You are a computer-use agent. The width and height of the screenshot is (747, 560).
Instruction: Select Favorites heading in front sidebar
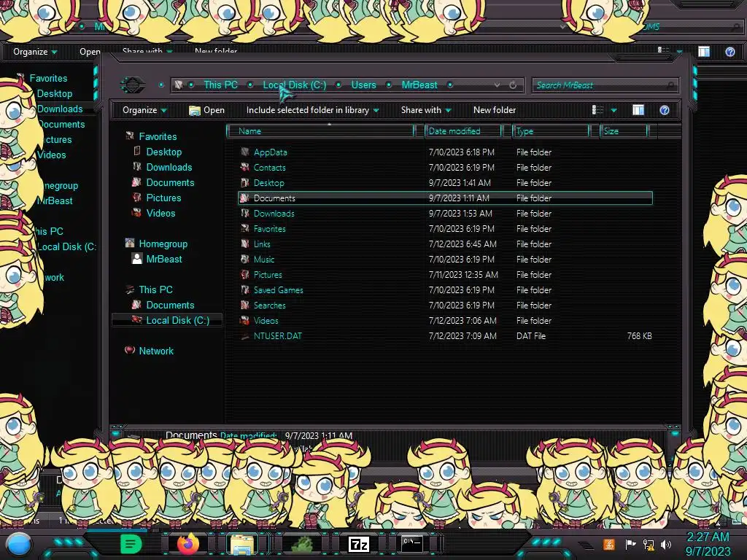(x=158, y=136)
